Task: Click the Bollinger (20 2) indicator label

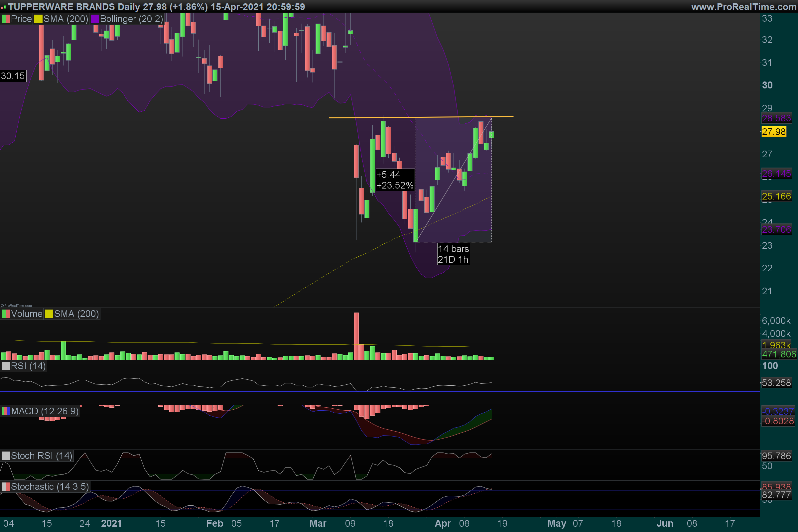Action: [x=131, y=19]
